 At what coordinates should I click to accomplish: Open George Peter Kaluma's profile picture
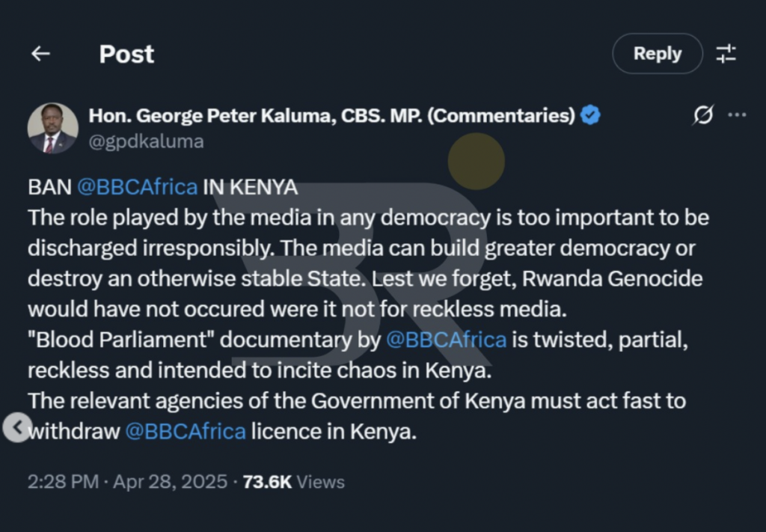click(52, 129)
